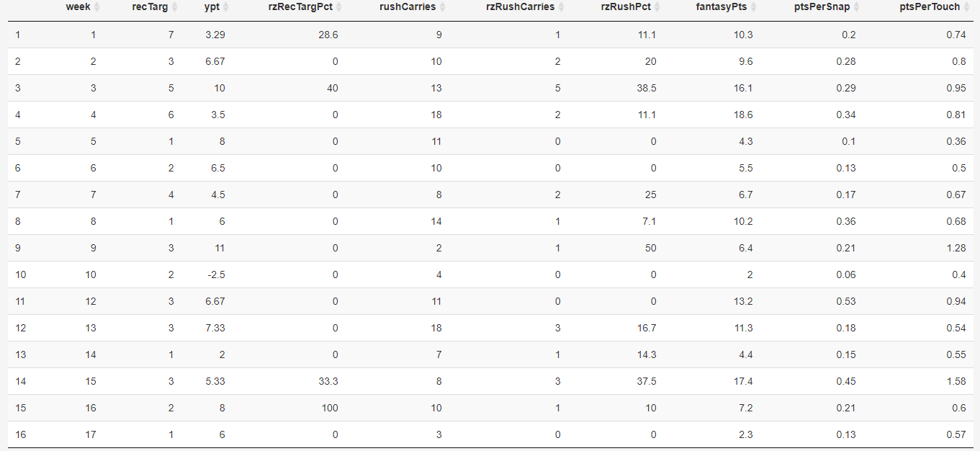The height and width of the screenshot is (451, 980).
Task: Select the last row, week 17
Action: click(x=490, y=434)
